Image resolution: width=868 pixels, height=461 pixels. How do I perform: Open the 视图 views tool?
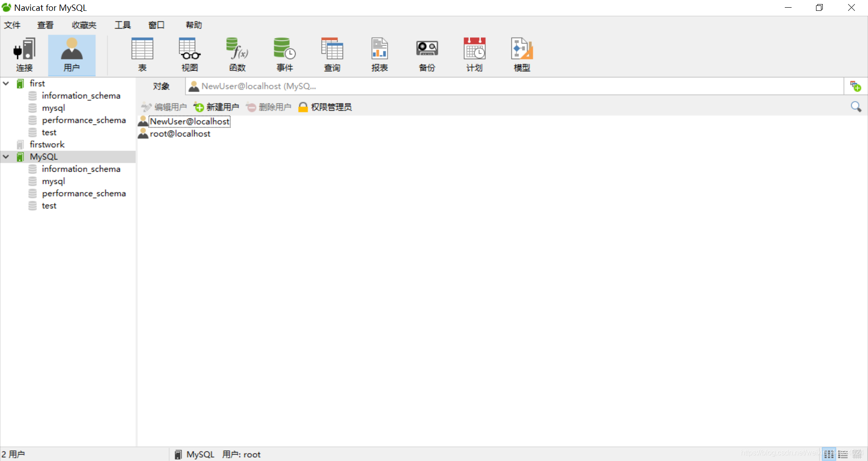(x=190, y=55)
